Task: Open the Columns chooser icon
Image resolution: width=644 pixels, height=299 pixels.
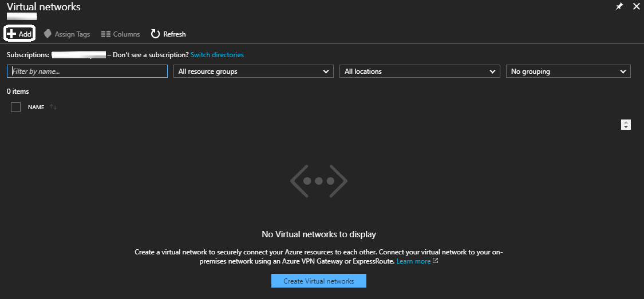Action: [x=105, y=34]
